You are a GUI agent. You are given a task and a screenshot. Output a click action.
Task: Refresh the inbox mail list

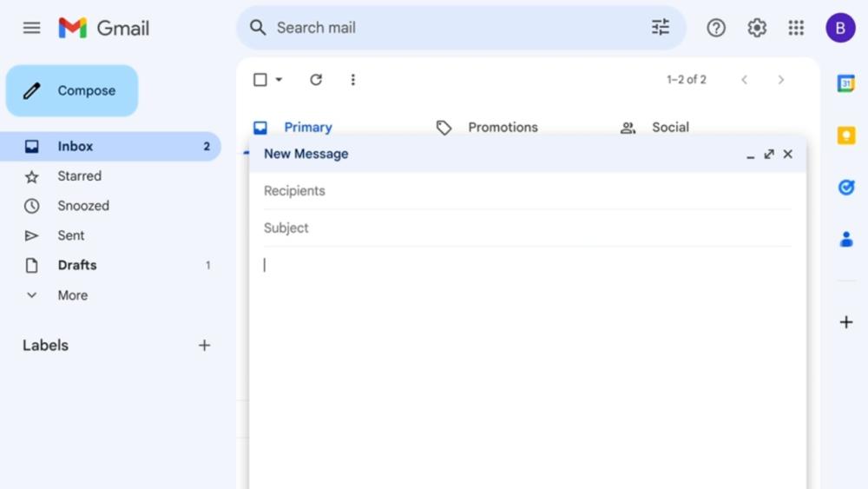[316, 80]
